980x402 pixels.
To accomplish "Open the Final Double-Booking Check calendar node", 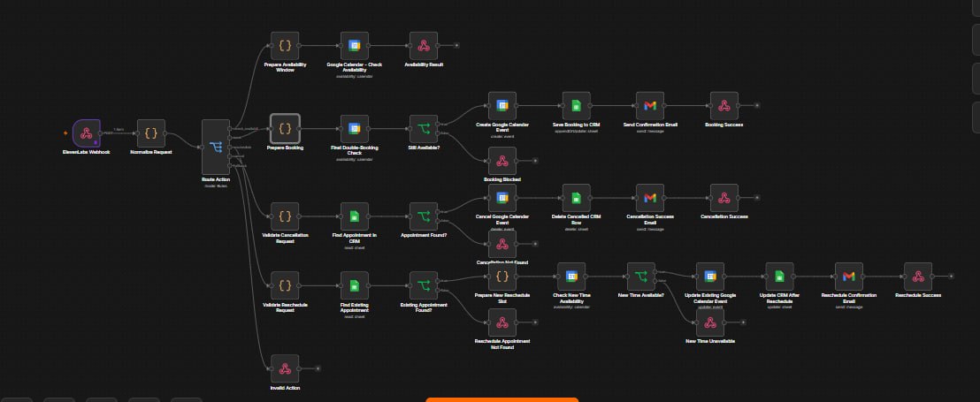I will [x=355, y=129].
